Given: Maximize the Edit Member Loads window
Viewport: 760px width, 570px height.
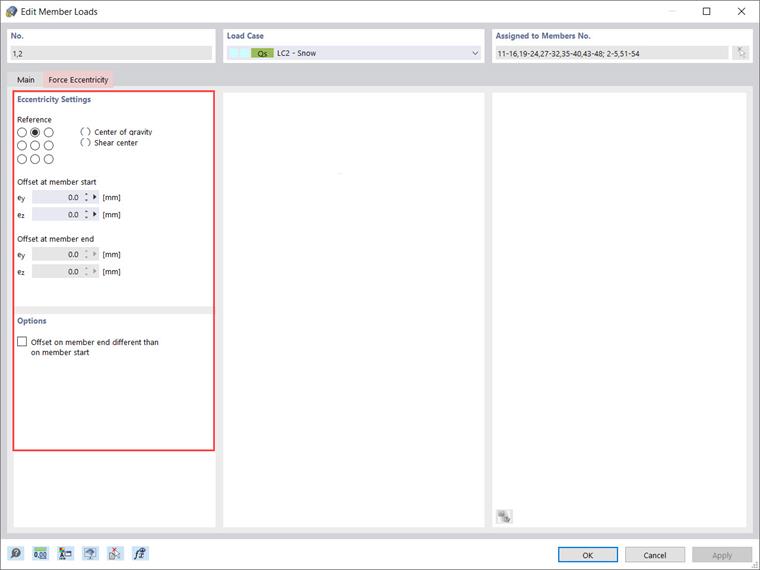Looking at the screenshot, I should coord(707,12).
